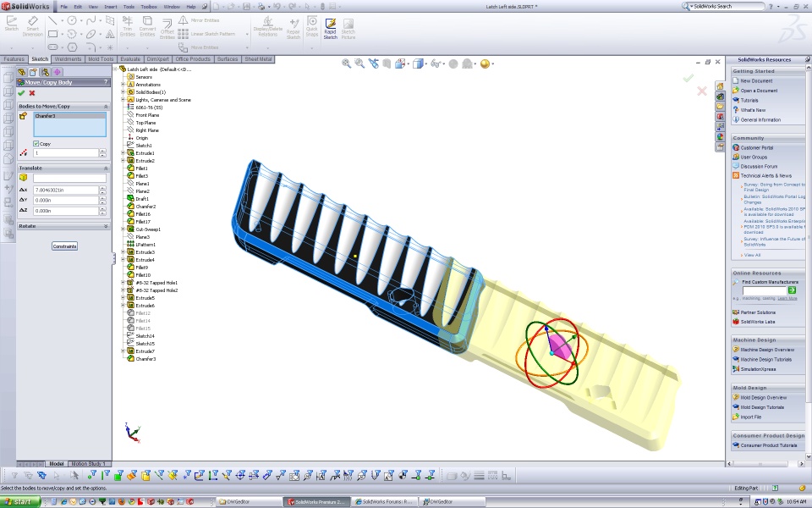Switch to the Features tab
Viewport: 812px width, 508px height.
coord(14,59)
